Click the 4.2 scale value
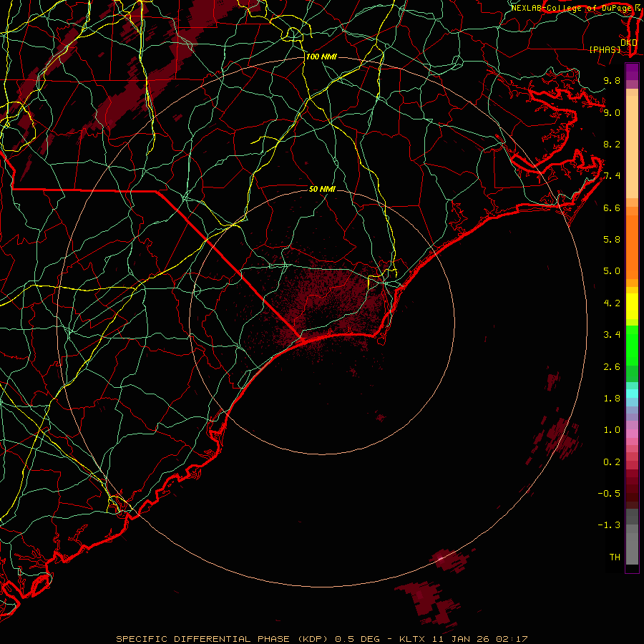The height and width of the screenshot is (644, 644). [612, 303]
